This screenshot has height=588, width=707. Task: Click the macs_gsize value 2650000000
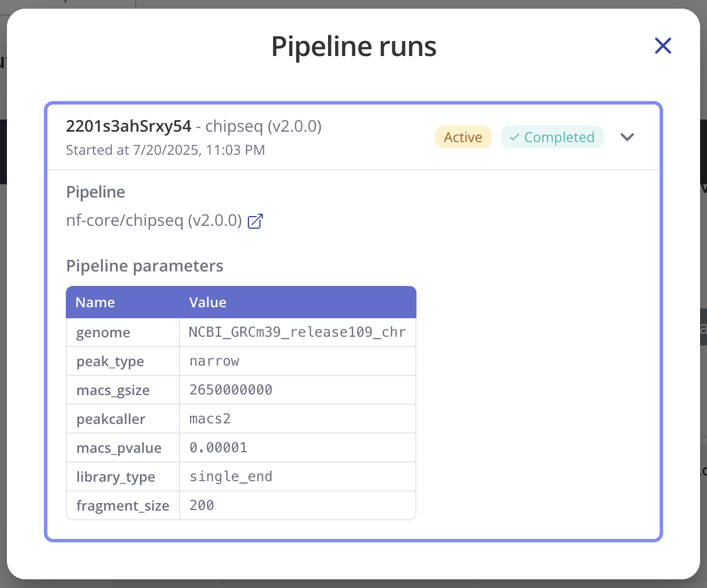[231, 390]
